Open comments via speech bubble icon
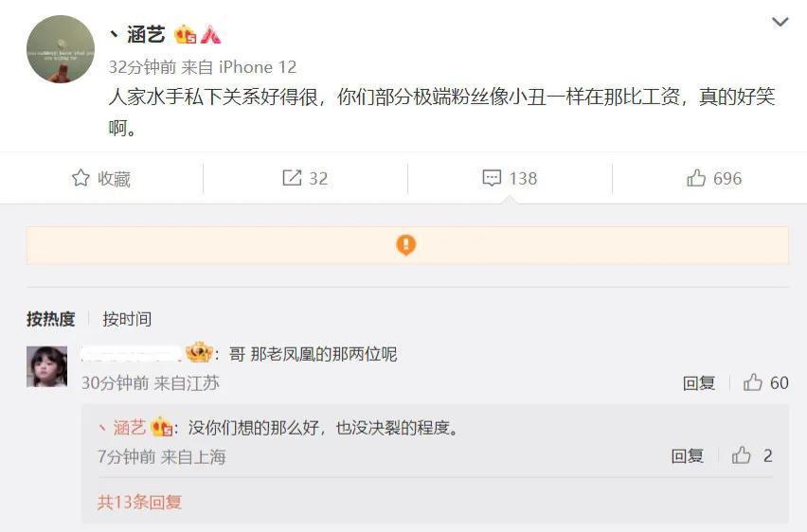The height and width of the screenshot is (532, 807). (x=492, y=178)
